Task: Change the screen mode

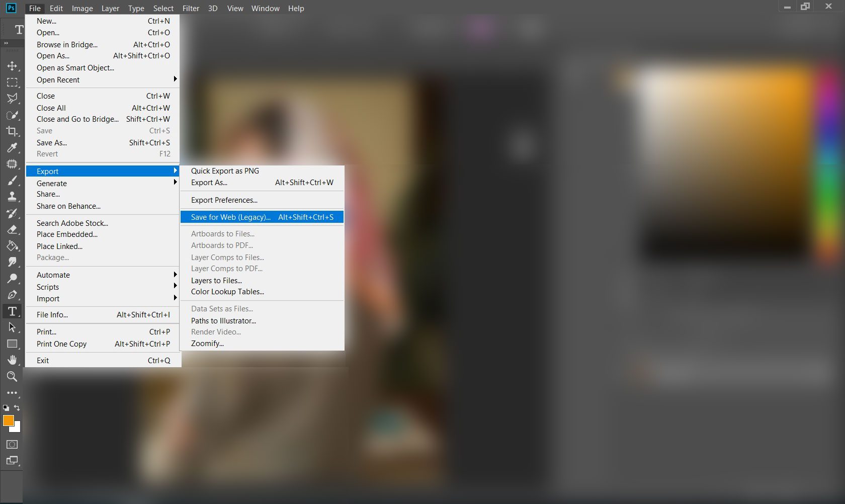Action: [12, 460]
